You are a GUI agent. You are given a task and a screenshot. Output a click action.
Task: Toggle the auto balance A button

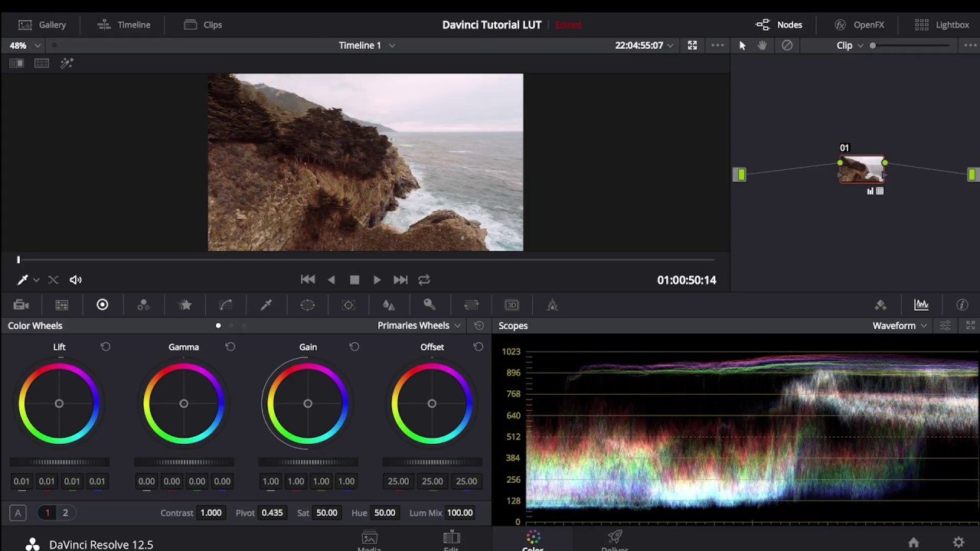point(18,513)
